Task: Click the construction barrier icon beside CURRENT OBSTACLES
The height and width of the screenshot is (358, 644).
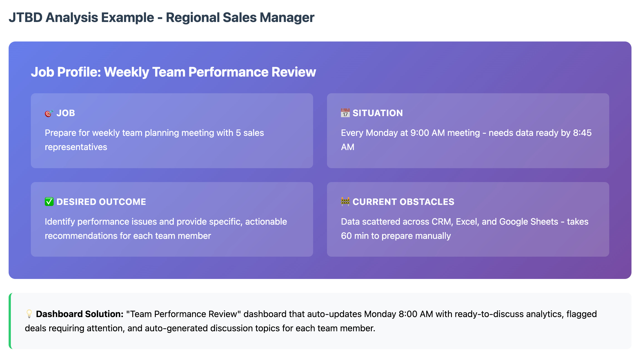Action: [x=345, y=202]
